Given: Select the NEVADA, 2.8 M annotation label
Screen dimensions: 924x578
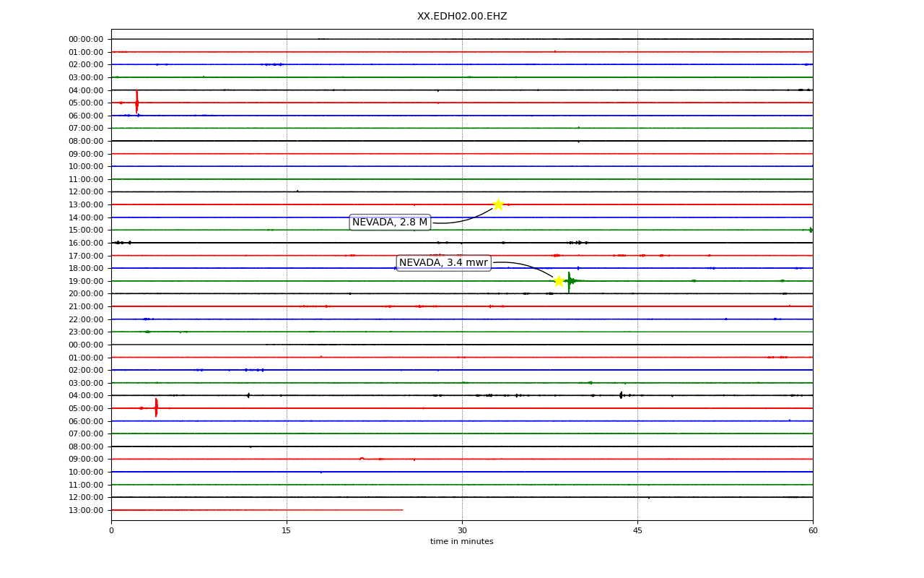Looking at the screenshot, I should pyautogui.click(x=390, y=223).
